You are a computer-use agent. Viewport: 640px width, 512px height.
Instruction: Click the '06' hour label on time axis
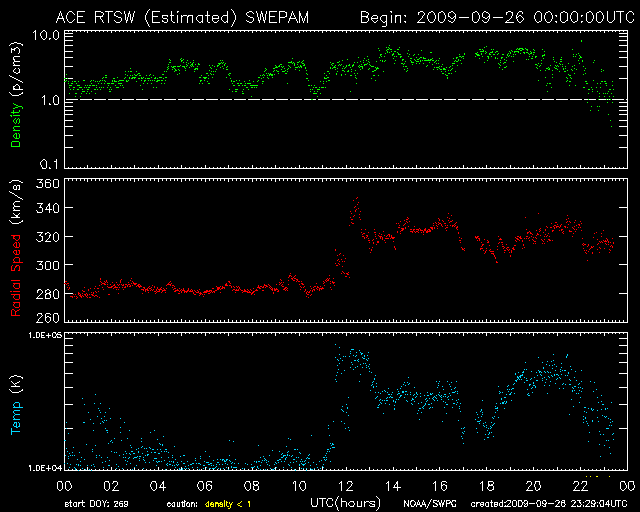(205, 486)
